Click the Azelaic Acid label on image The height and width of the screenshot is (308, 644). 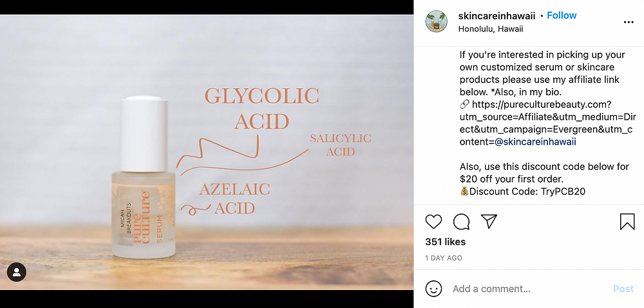pos(234,199)
